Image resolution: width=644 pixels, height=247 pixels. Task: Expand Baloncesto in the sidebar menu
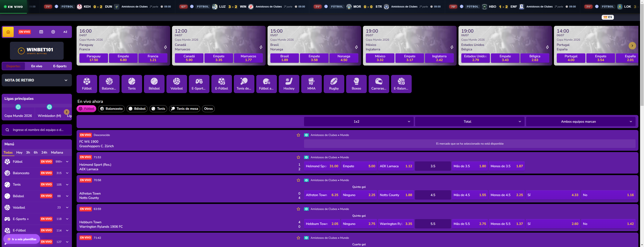click(67, 173)
